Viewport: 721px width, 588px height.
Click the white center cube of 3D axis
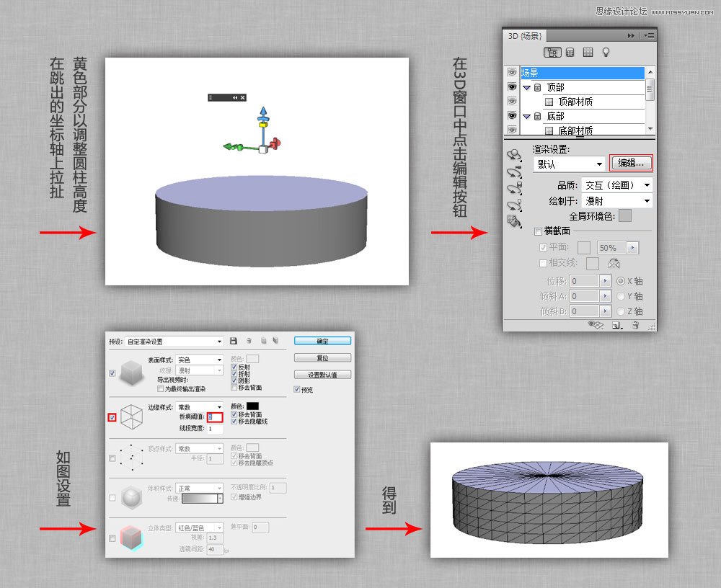coord(263,149)
